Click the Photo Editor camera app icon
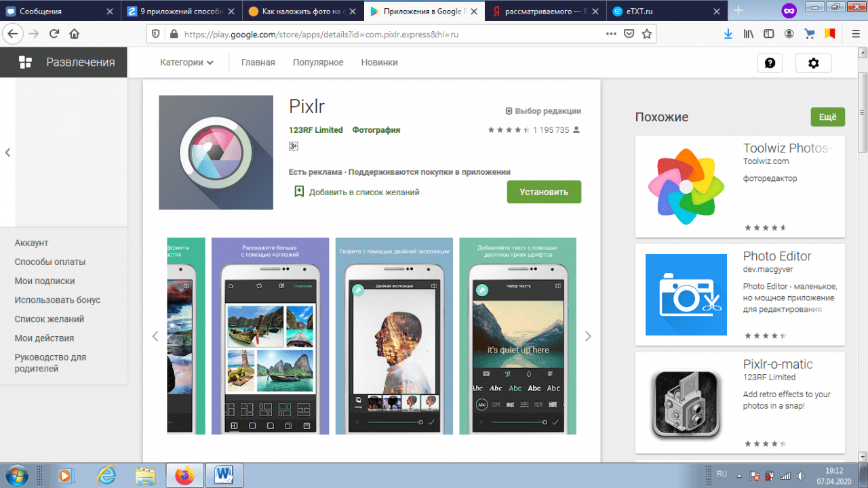 coord(686,295)
